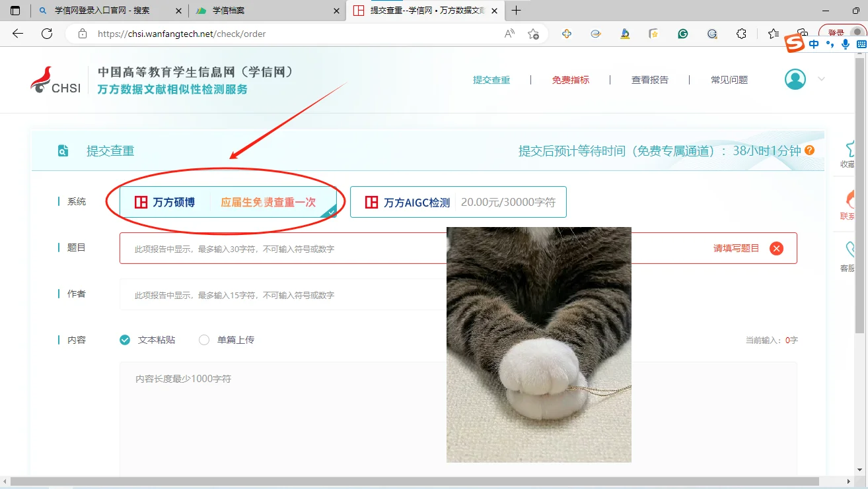The width and height of the screenshot is (868, 489).
Task: Click the 客服 phone sidebar icon
Action: [851, 249]
